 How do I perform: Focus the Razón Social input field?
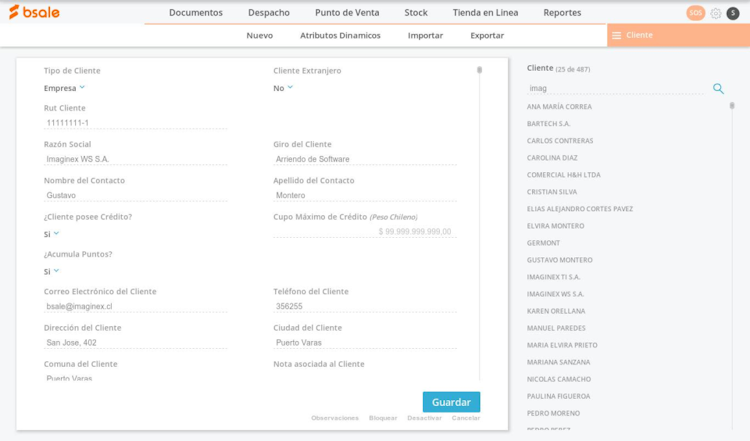point(135,159)
